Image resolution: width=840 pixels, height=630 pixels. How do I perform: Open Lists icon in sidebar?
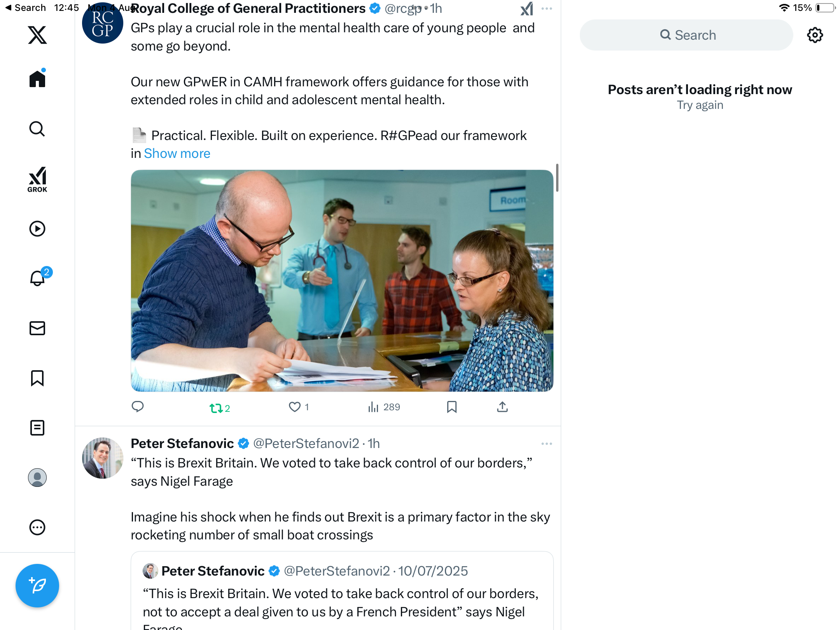(x=37, y=428)
